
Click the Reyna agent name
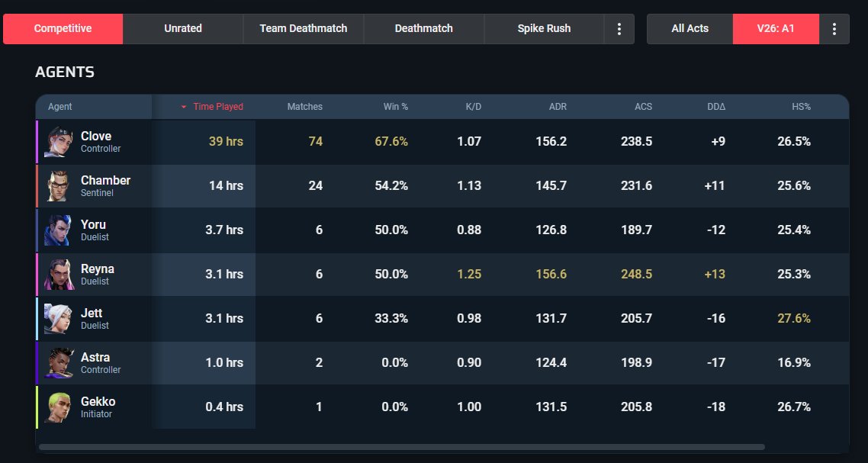(98, 269)
